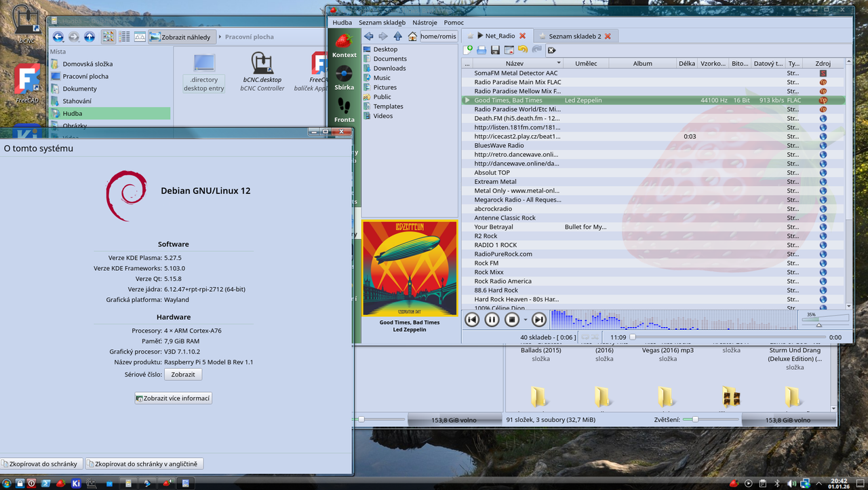Select Radio Paradise Main Mix FLAC row
The height and width of the screenshot is (490, 868).
(x=654, y=82)
